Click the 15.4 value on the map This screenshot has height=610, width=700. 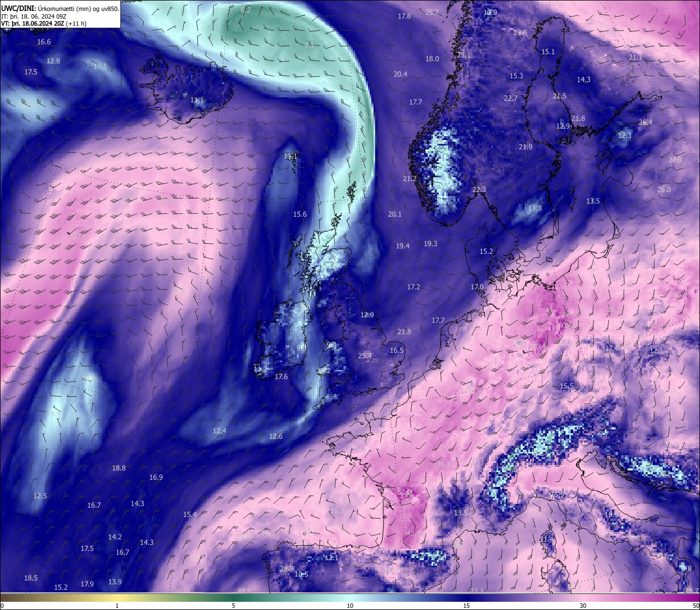click(190, 515)
